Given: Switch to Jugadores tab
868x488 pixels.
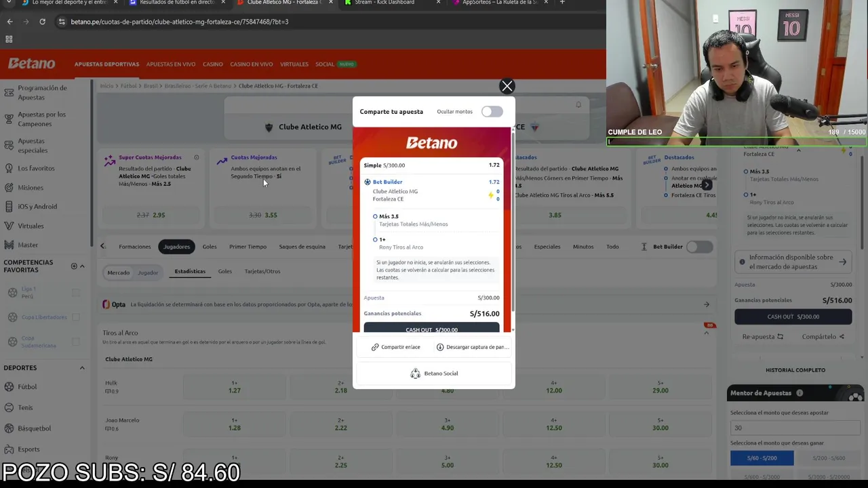Looking at the screenshot, I should point(176,247).
